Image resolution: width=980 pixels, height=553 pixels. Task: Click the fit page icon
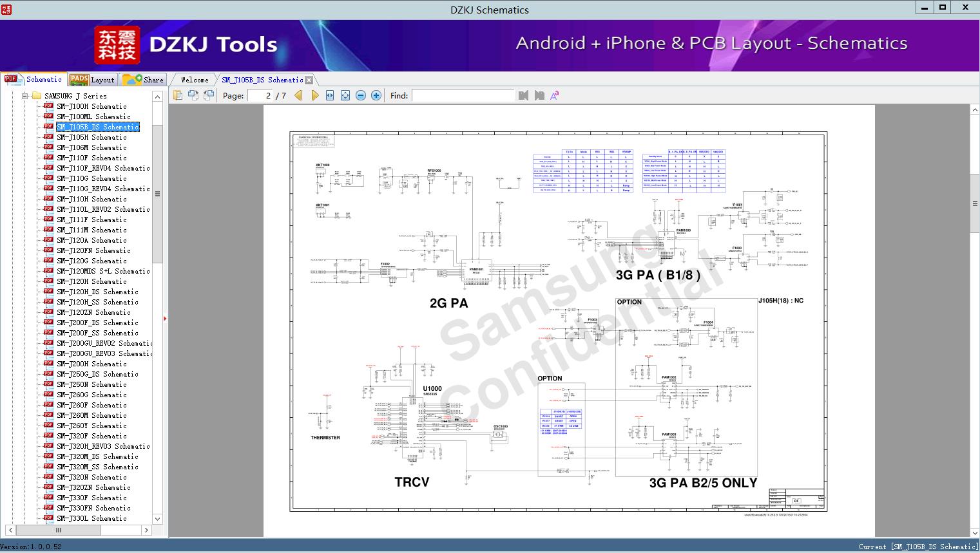(x=345, y=95)
